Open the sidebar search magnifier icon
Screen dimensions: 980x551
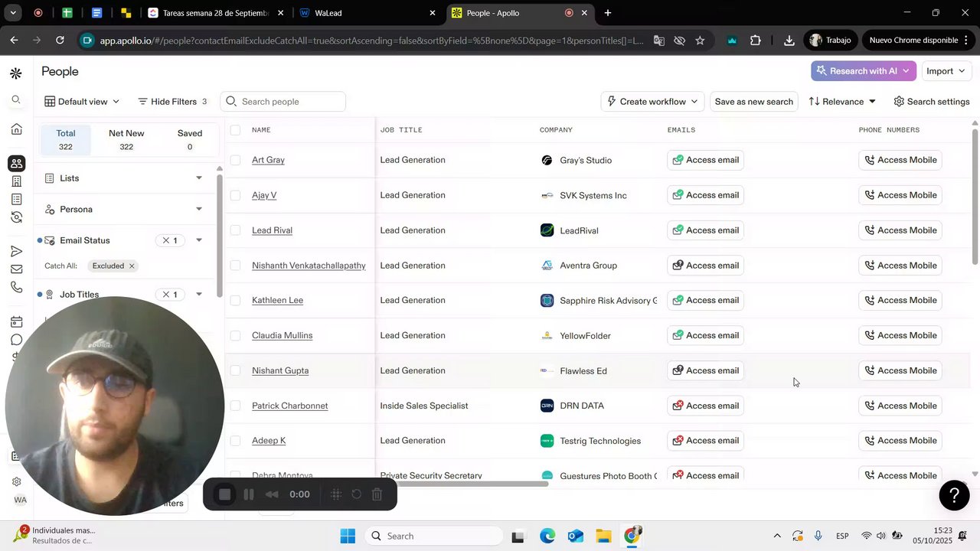tap(16, 100)
